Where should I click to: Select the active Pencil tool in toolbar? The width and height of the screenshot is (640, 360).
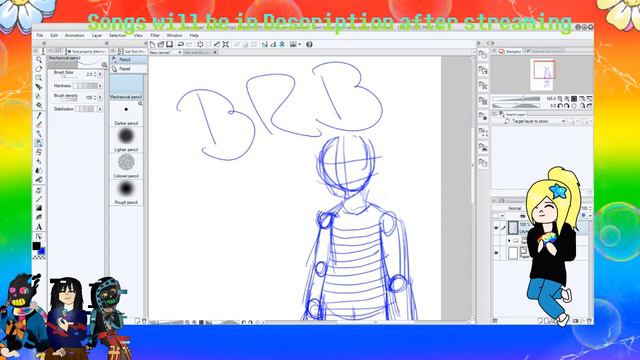pos(39,143)
